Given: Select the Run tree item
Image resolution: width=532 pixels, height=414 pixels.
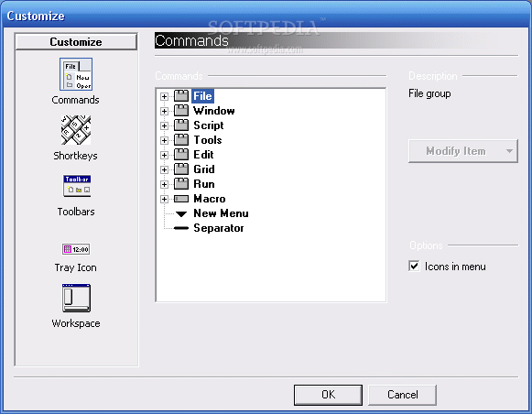Looking at the screenshot, I should click(204, 184).
